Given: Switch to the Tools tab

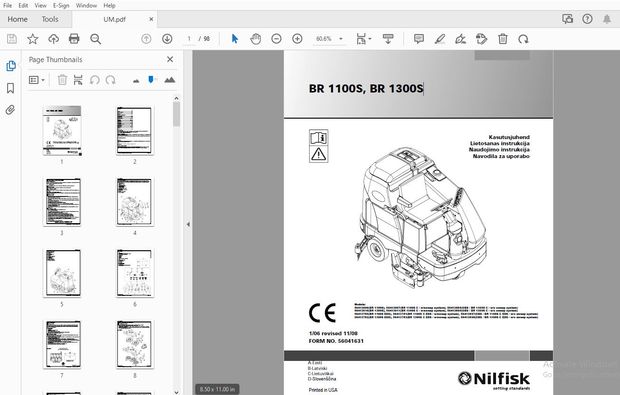Looking at the screenshot, I should (50, 19).
